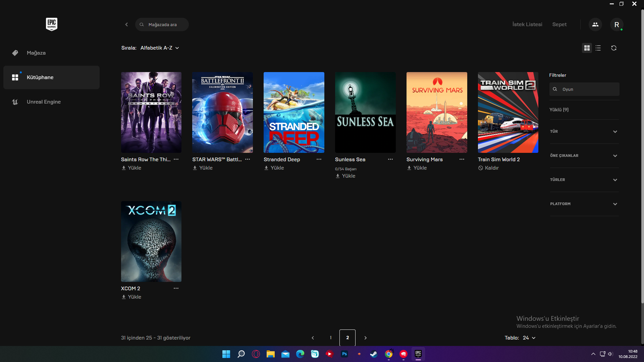The width and height of the screenshot is (644, 362).
Task: Open Stranded Deep cover art
Action: (x=294, y=112)
